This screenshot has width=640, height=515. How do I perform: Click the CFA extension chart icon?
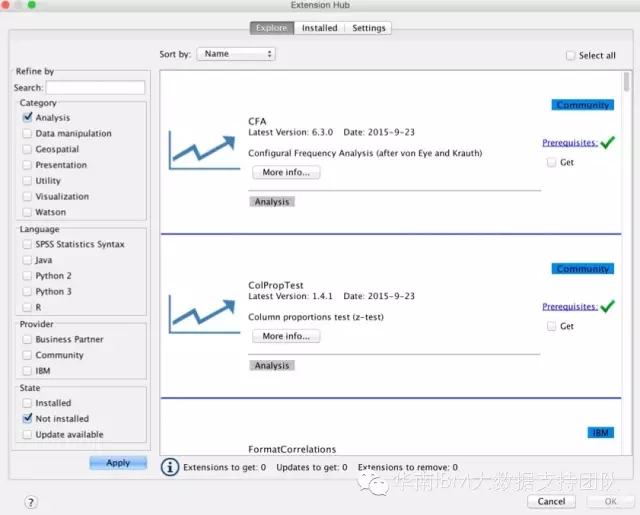(x=204, y=150)
